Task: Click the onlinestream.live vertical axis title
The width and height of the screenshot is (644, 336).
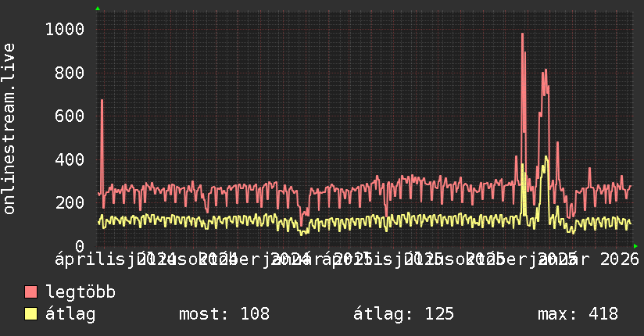Action: 9,129
